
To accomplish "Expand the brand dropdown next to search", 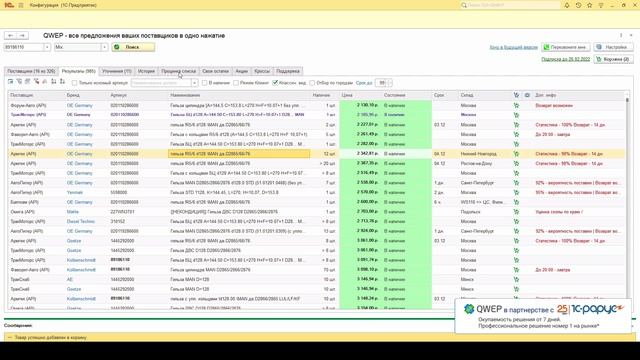I will point(104,47).
